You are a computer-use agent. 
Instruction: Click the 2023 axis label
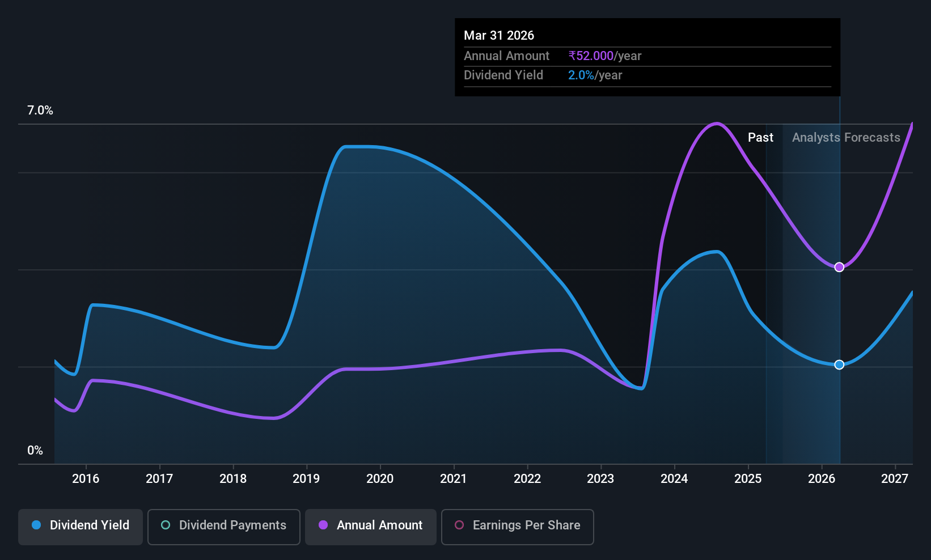600,479
